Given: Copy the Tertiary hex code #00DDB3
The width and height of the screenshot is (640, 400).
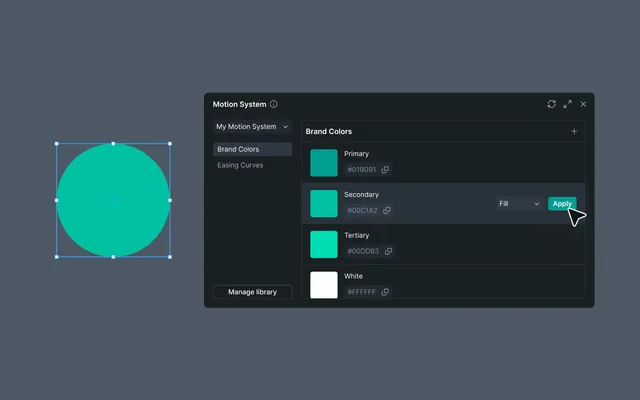Looking at the screenshot, I should 388,251.
